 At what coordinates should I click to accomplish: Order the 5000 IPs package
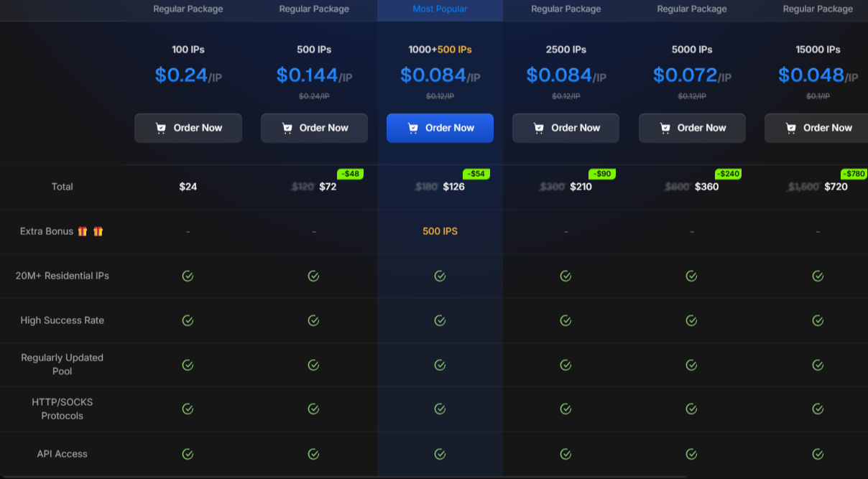692,128
